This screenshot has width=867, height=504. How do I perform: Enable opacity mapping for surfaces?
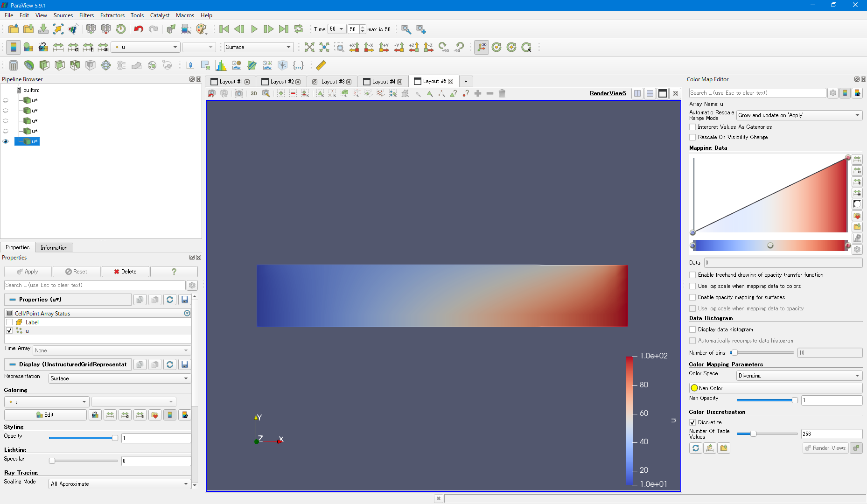693,297
